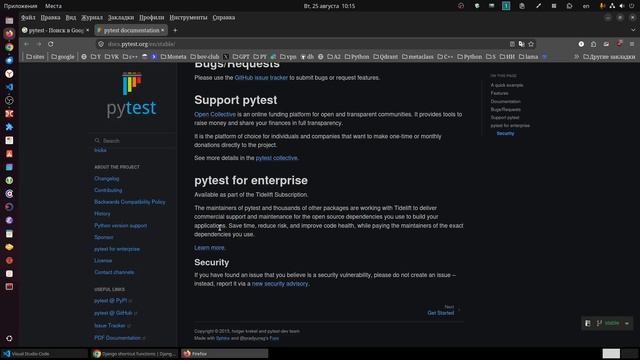
Task: Open License in sidebar
Action: (103, 260)
